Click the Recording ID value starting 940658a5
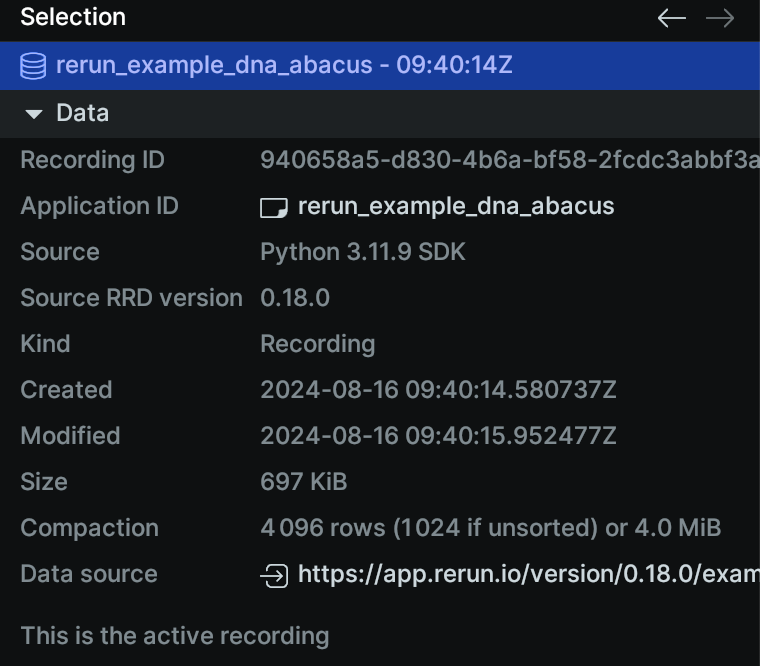Screen dimensions: 760x666 click(508, 160)
